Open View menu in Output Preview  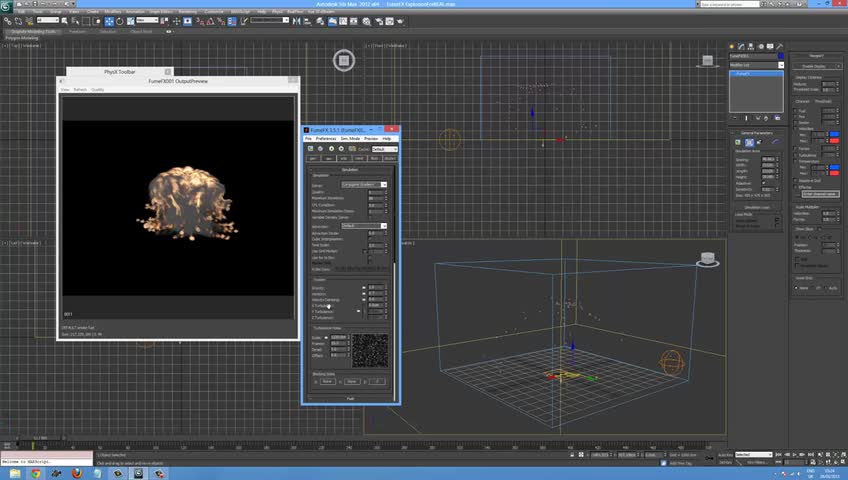point(65,89)
